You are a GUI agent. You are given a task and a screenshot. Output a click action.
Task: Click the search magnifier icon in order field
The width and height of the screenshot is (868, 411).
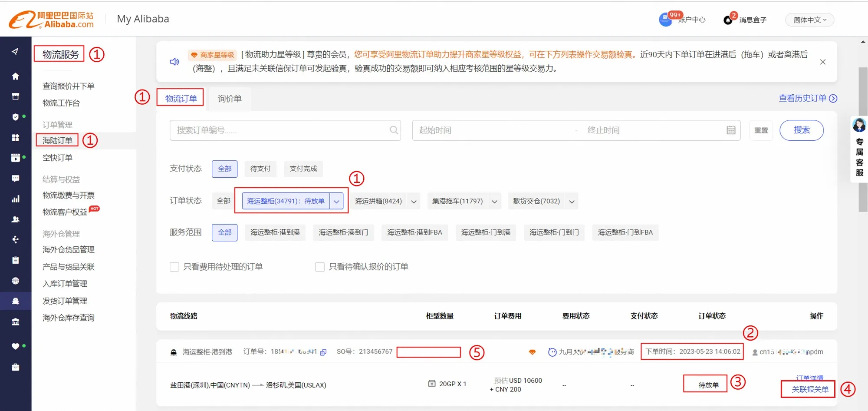pyautogui.click(x=394, y=130)
